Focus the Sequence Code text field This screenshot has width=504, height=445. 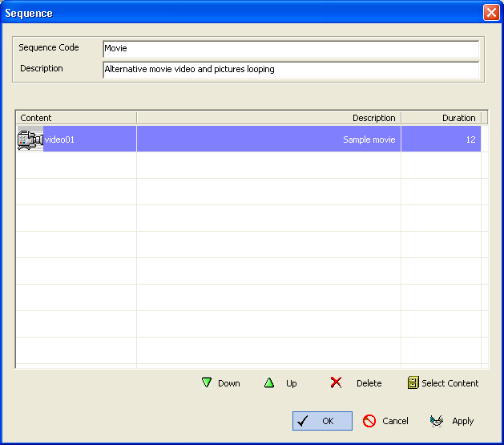[291, 49]
